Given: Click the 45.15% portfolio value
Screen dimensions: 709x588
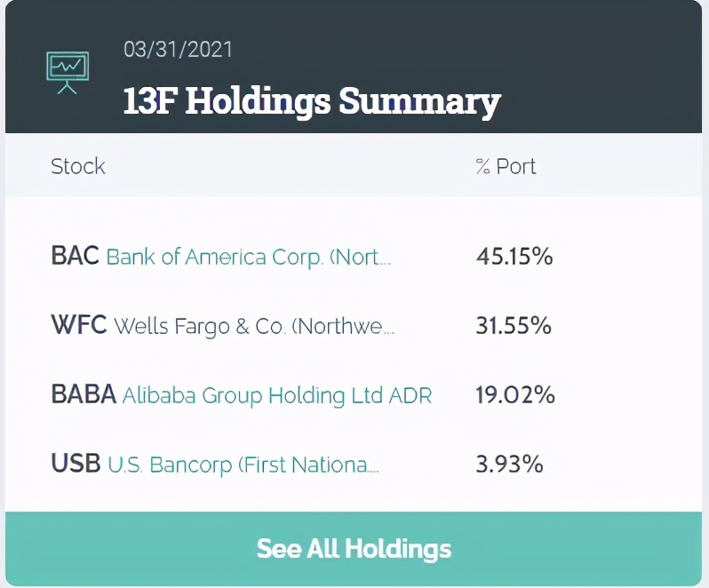Looking at the screenshot, I should (514, 256).
